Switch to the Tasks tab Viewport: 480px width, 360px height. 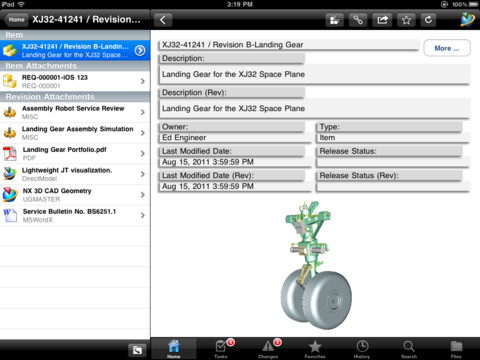[x=221, y=349]
